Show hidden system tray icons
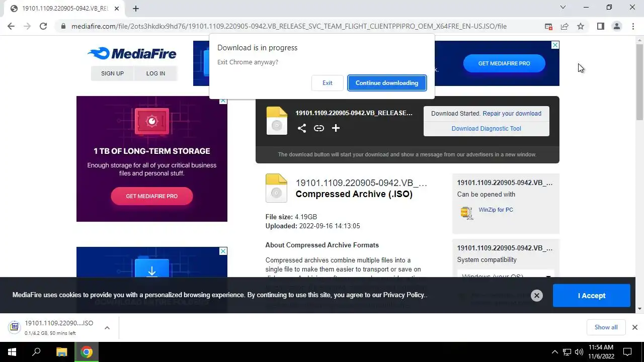This screenshot has width=644, height=362. point(555,352)
